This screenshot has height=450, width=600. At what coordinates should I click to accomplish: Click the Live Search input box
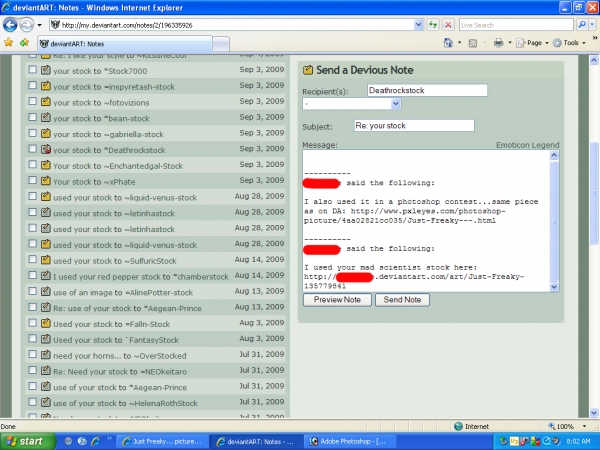point(516,25)
